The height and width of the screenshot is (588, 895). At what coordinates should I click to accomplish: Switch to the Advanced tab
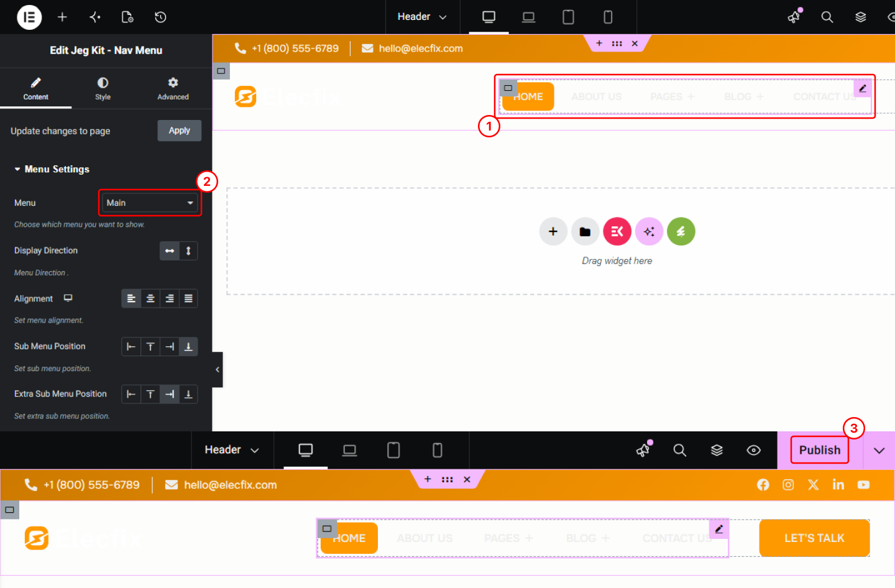tap(173, 89)
